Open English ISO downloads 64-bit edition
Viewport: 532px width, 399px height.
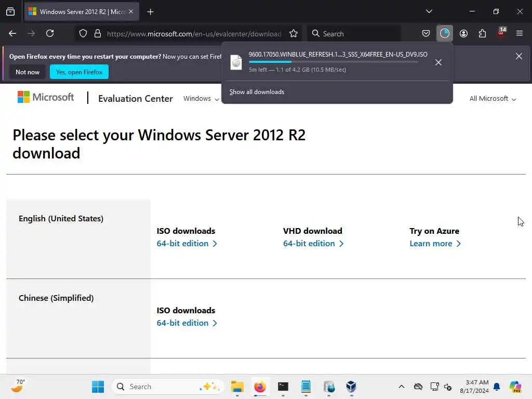(187, 244)
